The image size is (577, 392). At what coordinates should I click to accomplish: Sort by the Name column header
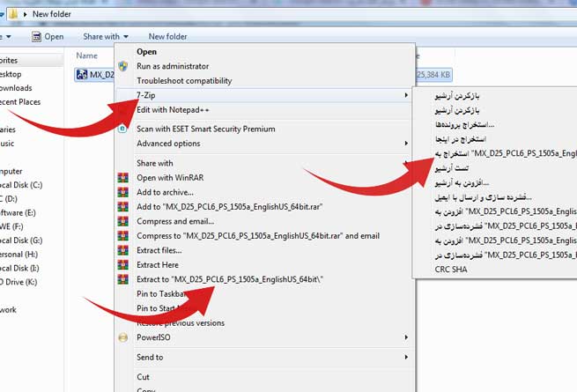(87, 56)
